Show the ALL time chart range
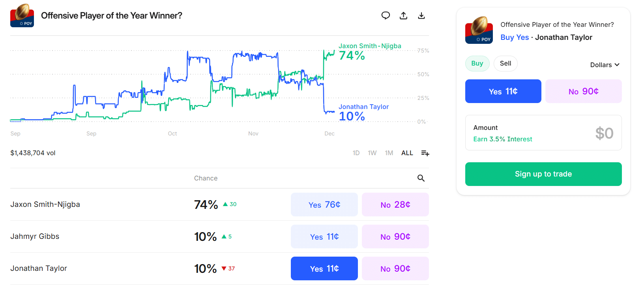Screen dimensions: 644x289 point(407,153)
